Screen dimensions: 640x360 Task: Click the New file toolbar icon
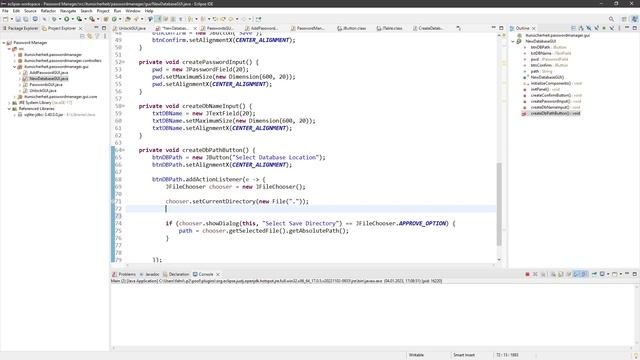click(x=5, y=19)
